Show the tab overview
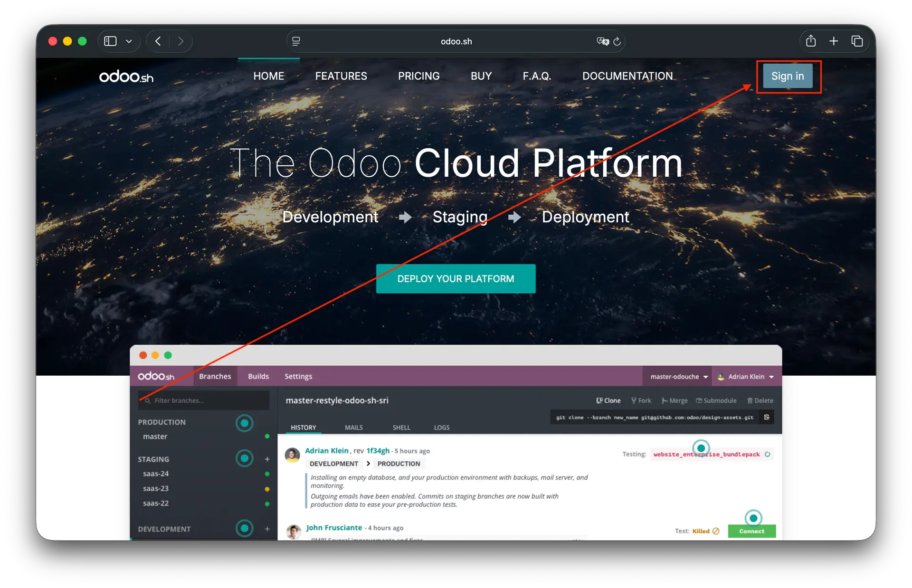The width and height of the screenshot is (912, 588). [x=857, y=41]
